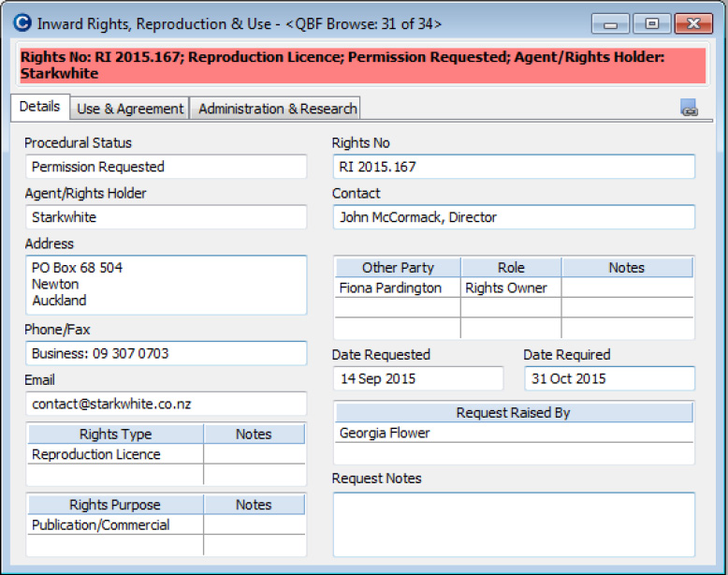
Task: Click the Procedural Status field
Action: (x=167, y=167)
